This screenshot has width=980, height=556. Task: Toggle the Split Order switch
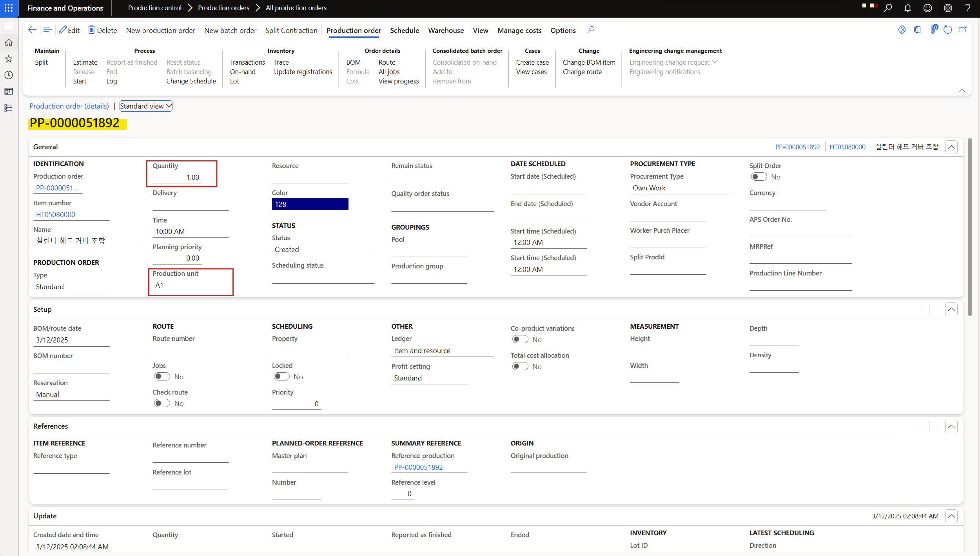(x=759, y=177)
